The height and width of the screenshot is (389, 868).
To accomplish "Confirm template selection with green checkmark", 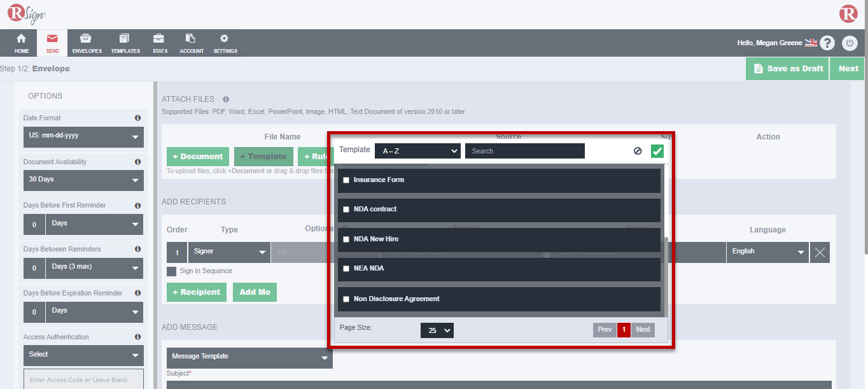I will tap(657, 152).
